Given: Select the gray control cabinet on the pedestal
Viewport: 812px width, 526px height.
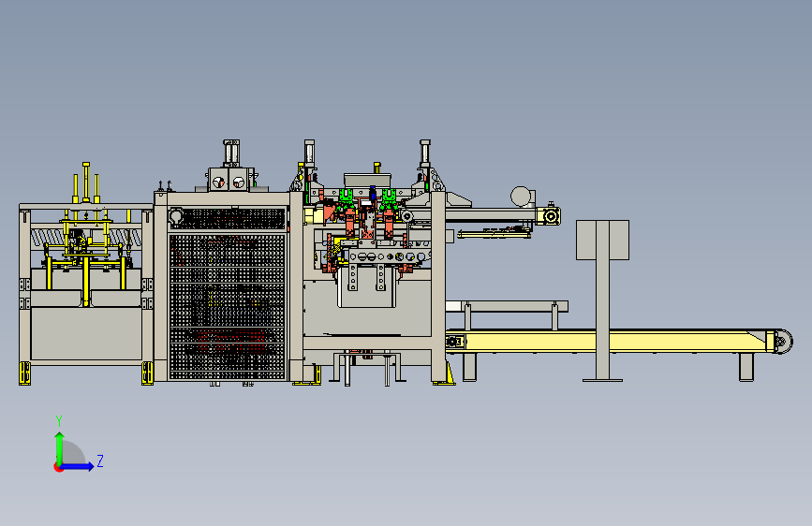Looking at the screenshot, I should tap(602, 240).
